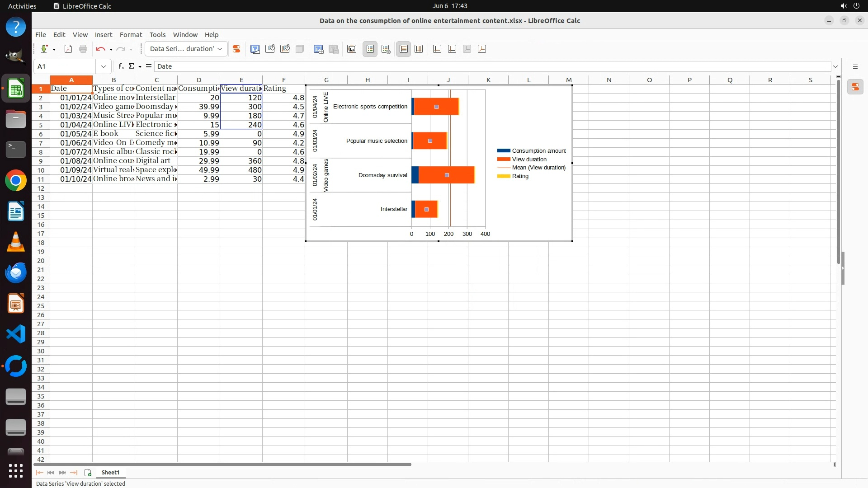Open the Insert menu

click(104, 35)
